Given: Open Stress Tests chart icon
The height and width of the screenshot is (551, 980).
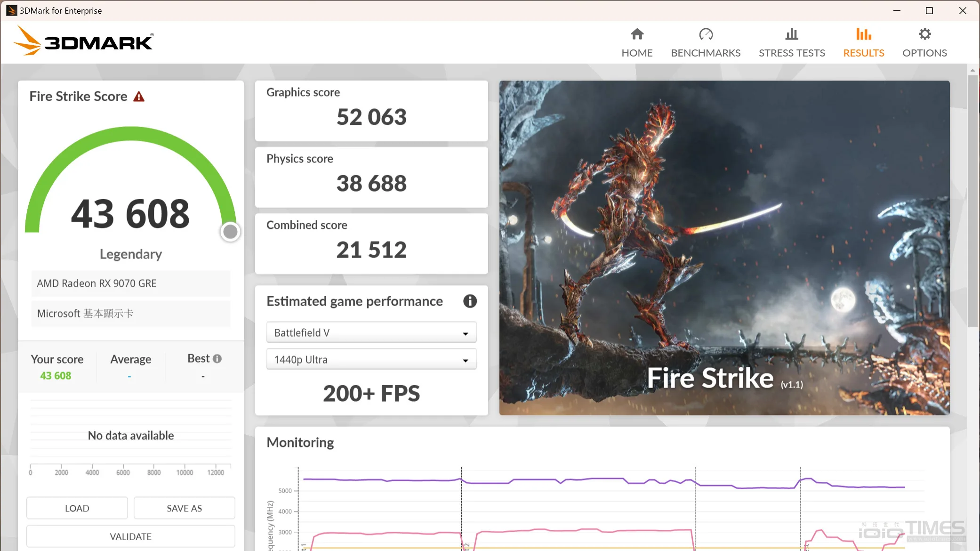Looking at the screenshot, I should click(x=792, y=34).
